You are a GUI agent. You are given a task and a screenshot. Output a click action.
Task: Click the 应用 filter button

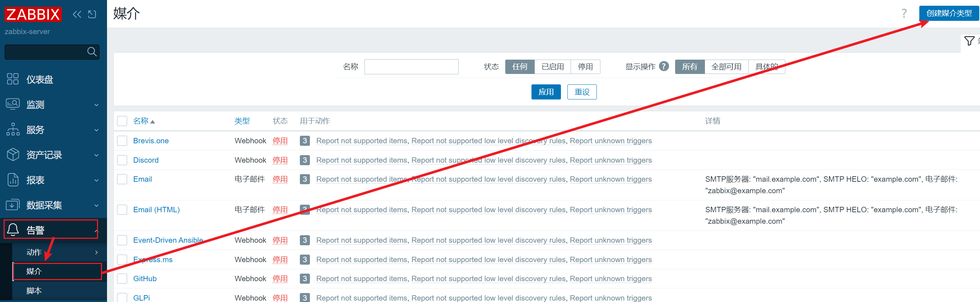pos(546,92)
